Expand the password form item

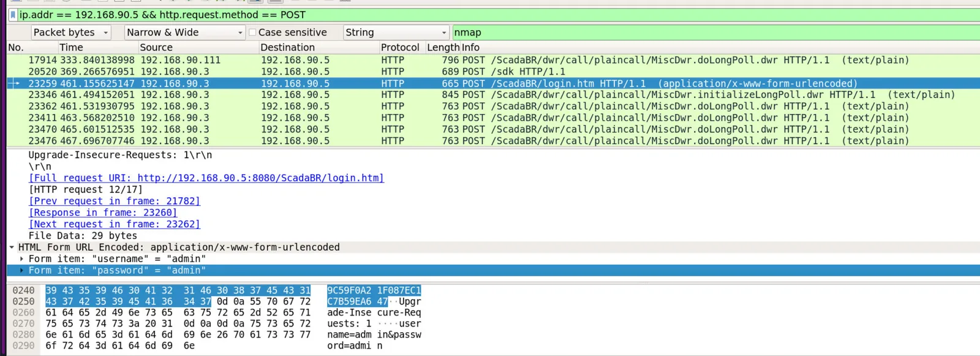[21, 270]
